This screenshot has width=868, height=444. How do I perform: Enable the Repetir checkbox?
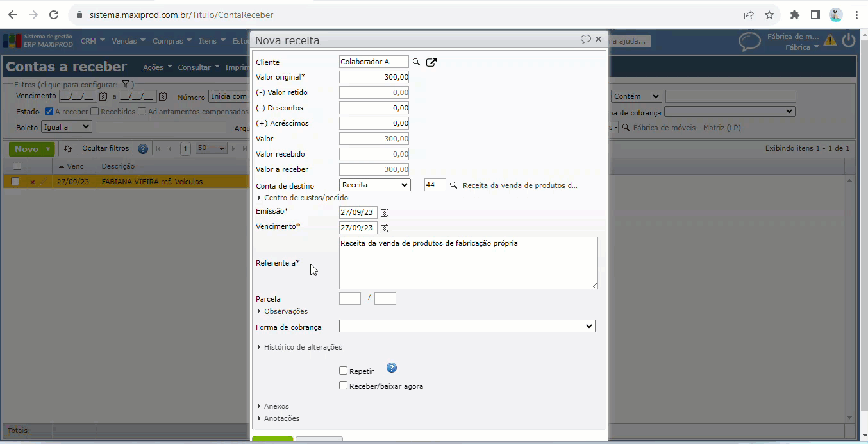(x=344, y=371)
